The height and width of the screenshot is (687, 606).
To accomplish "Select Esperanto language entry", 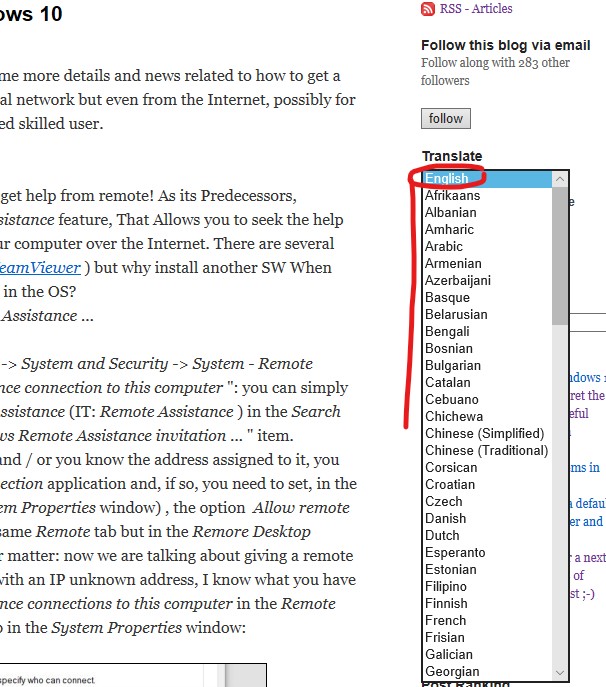I will 455,553.
